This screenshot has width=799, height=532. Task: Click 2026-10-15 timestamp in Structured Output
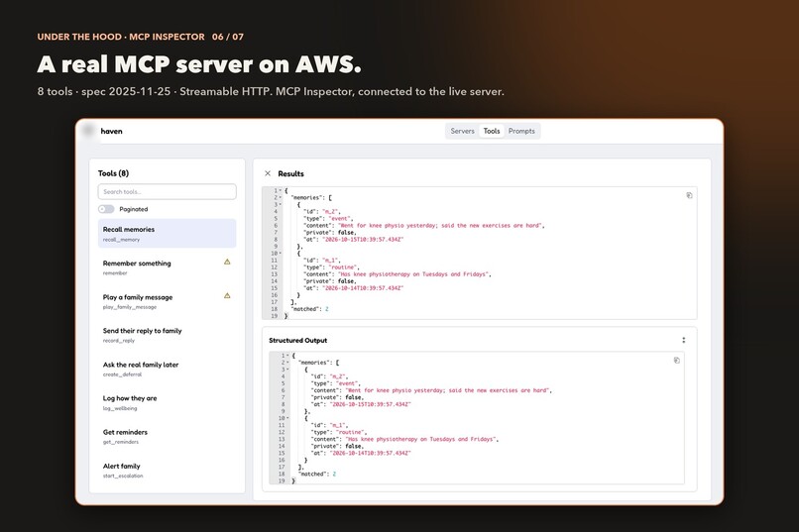(370, 404)
